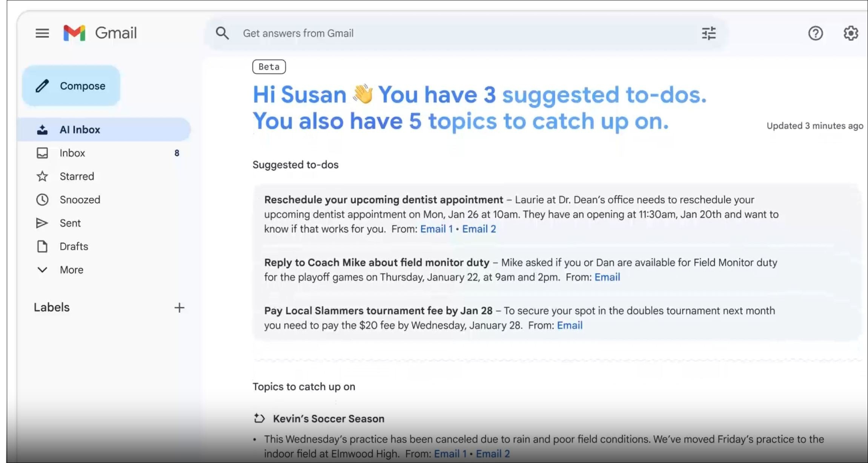Click the create new label plus icon
Viewport: 868px width, 463px height.
(x=180, y=308)
